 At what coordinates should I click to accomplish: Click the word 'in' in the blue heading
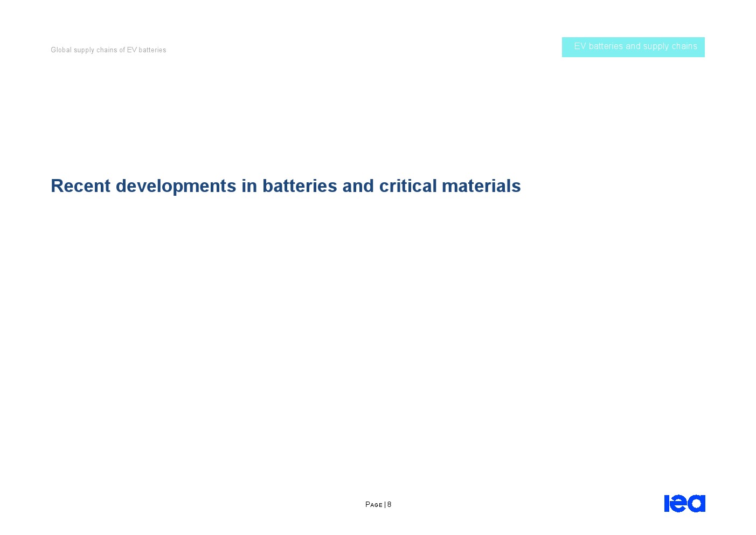249,186
